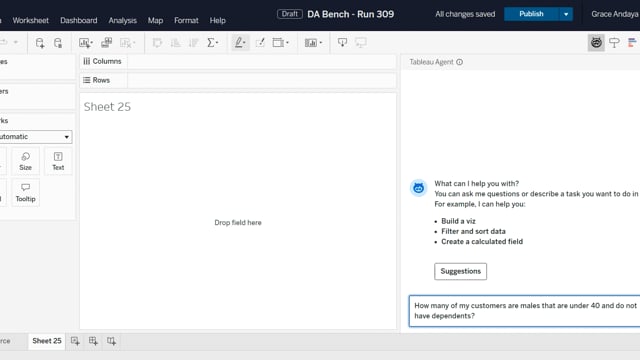This screenshot has height=360, width=640.
Task: Click the workbook name DA Bench - Run 309
Action: (351, 14)
